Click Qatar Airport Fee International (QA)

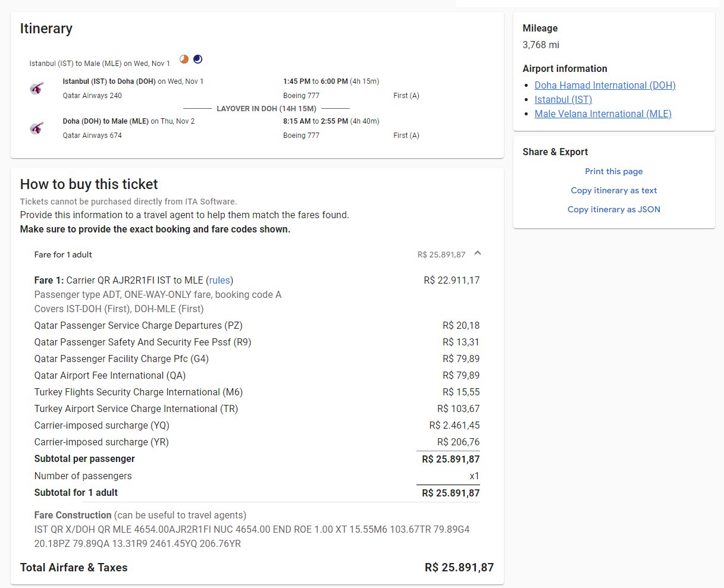coord(110,375)
